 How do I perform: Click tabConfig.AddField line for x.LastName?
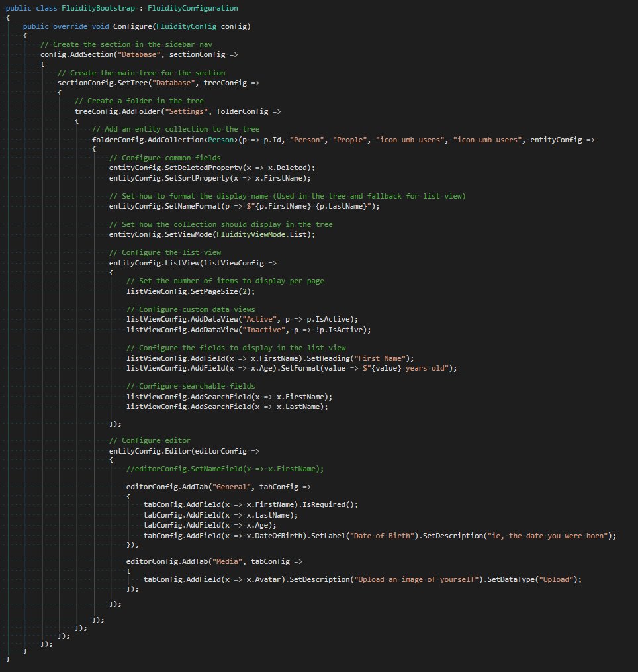[220, 516]
